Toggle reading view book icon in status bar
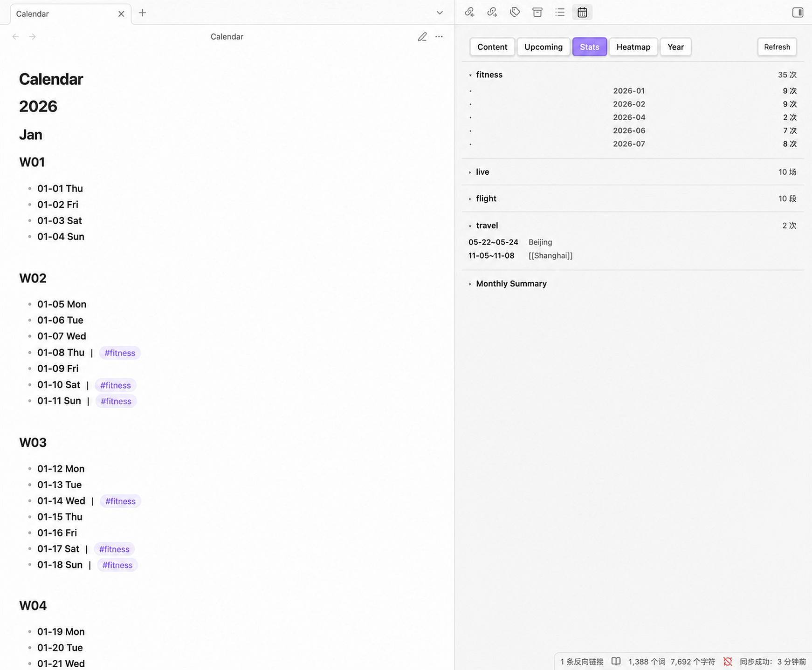Viewport: 812px width, 670px height. (x=616, y=662)
